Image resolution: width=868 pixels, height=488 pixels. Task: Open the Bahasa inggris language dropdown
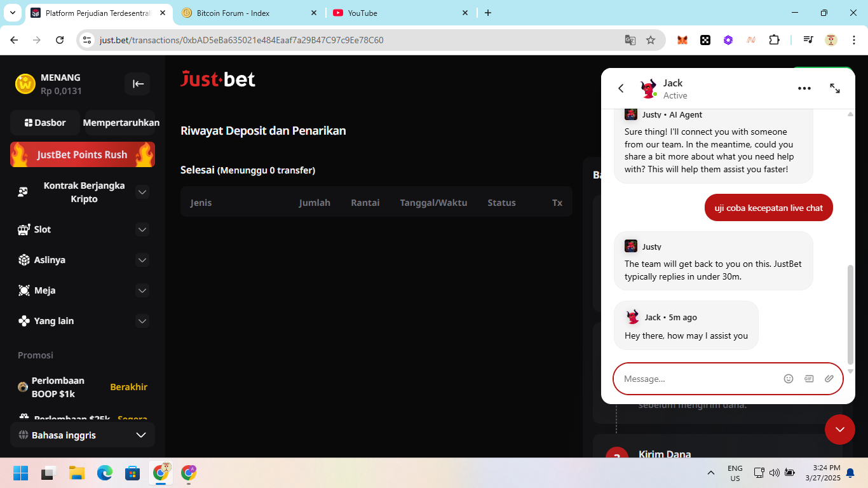(x=83, y=435)
